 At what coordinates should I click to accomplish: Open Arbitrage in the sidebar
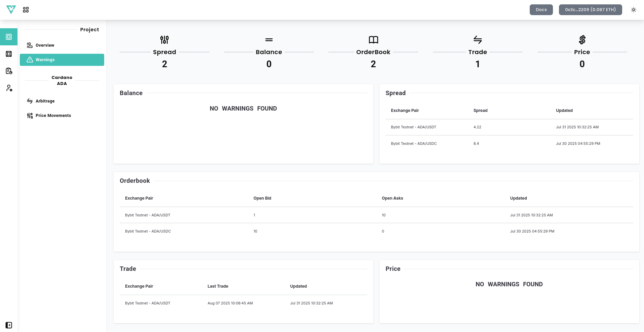pyautogui.click(x=45, y=101)
